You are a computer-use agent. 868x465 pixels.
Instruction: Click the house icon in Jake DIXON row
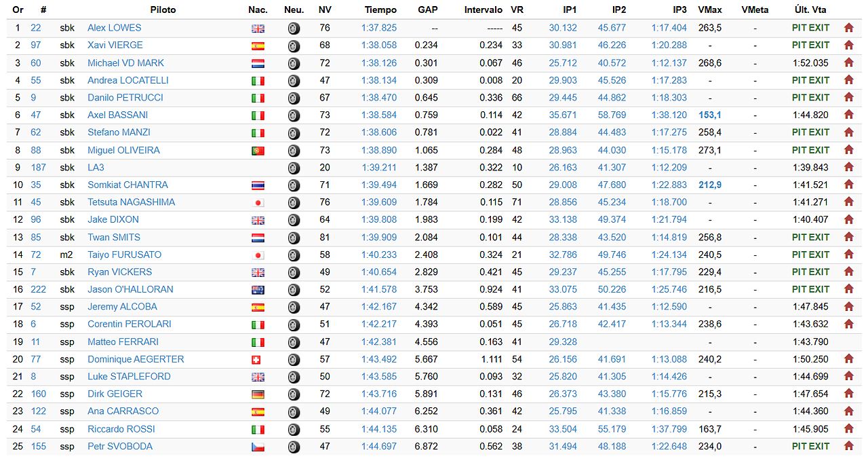(848, 220)
